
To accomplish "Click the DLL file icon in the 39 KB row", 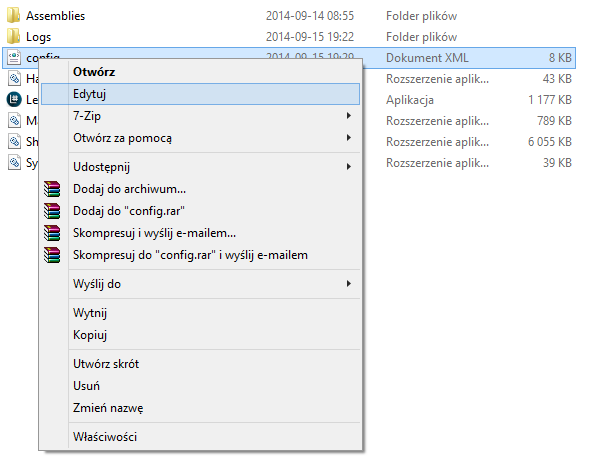I will click(x=14, y=163).
